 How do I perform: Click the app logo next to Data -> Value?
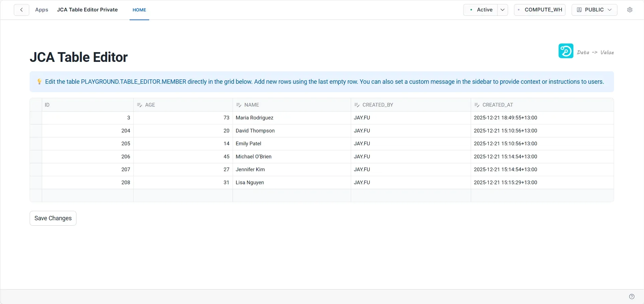[x=565, y=51]
